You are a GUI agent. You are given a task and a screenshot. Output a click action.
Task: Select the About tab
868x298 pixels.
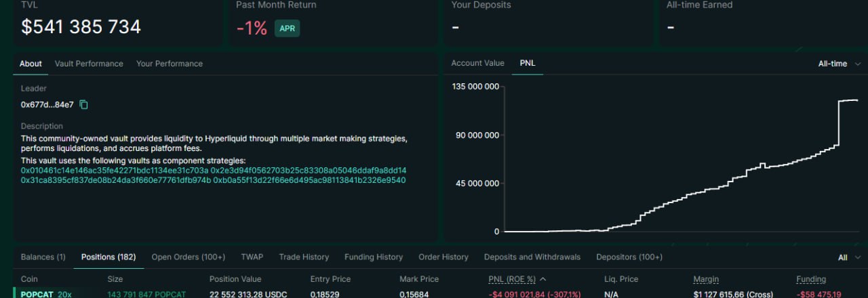click(31, 64)
